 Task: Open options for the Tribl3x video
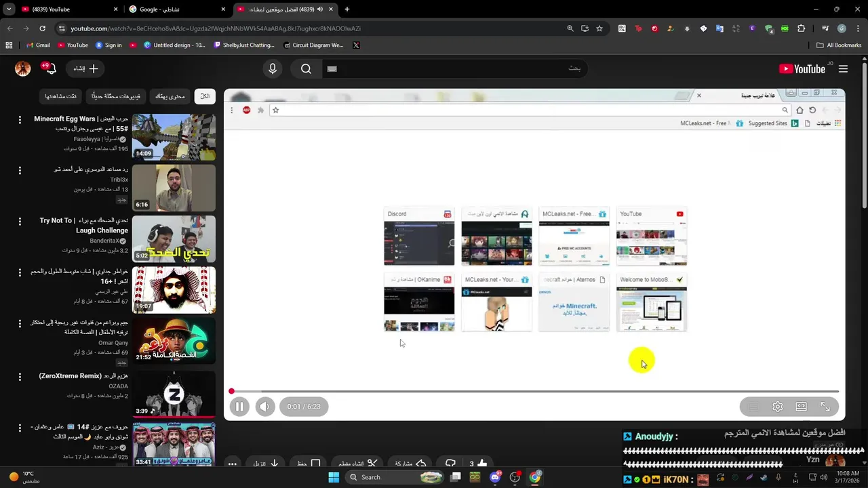20,170
